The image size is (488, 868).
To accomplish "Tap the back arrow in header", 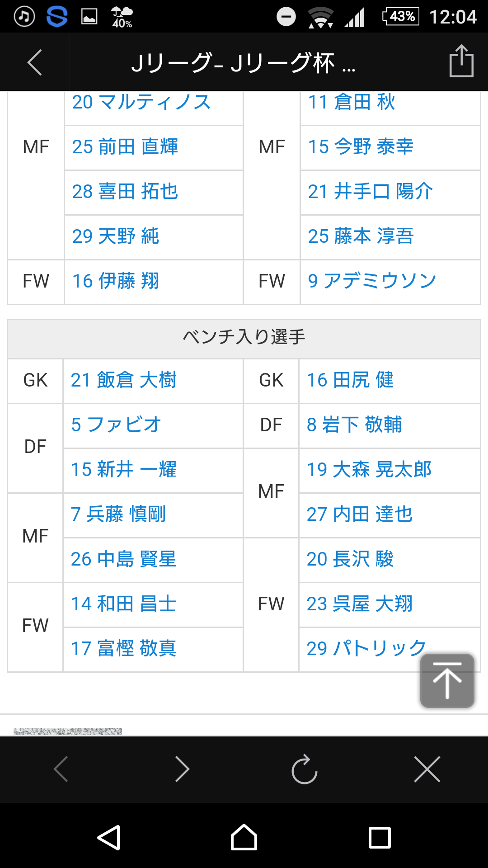I will [35, 62].
